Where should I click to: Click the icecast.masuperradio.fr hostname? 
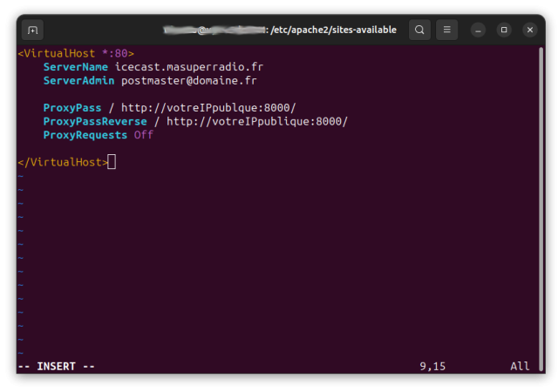[x=188, y=67]
